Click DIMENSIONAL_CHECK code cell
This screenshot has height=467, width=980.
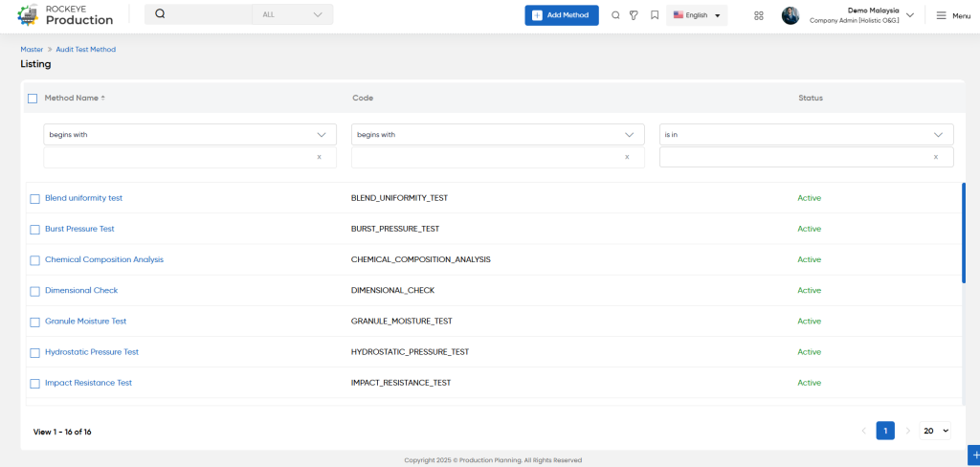[x=392, y=290]
